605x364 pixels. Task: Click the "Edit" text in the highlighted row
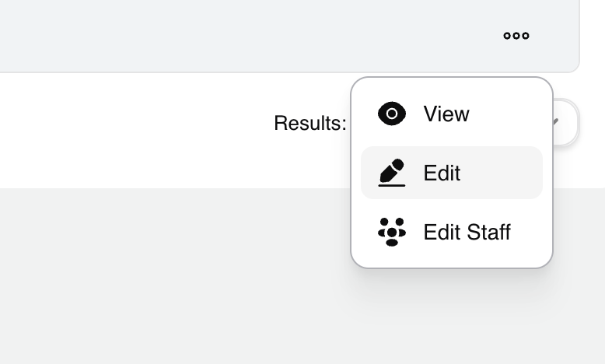click(x=442, y=173)
